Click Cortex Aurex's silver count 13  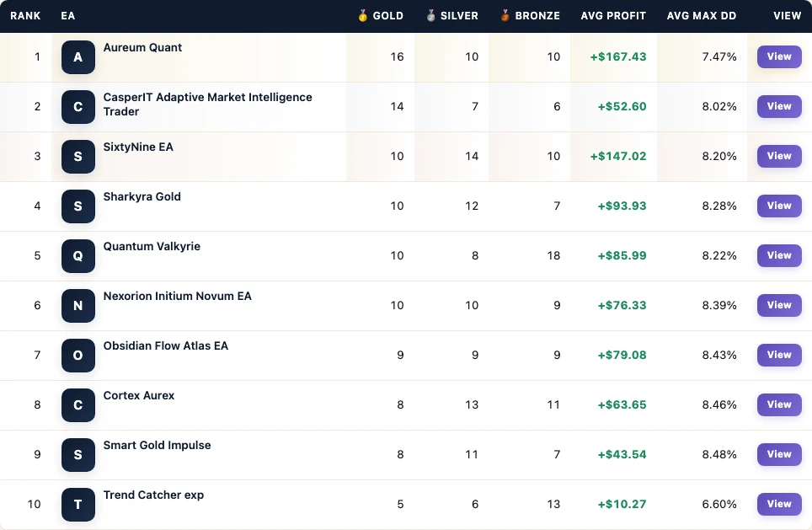[472, 405]
